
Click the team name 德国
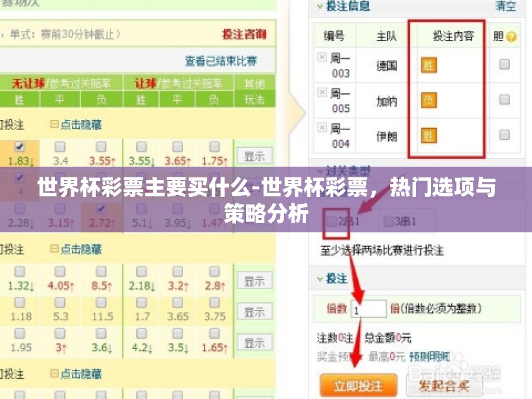click(386, 66)
